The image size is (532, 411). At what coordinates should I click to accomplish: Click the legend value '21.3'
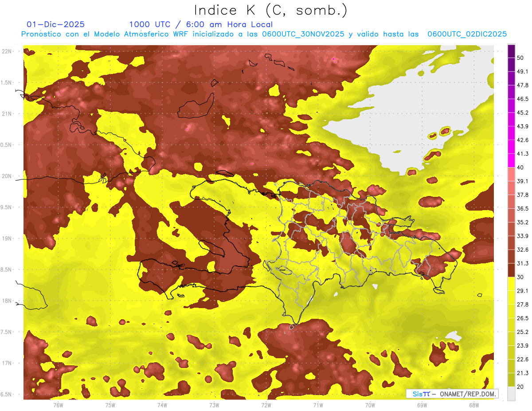click(x=523, y=373)
